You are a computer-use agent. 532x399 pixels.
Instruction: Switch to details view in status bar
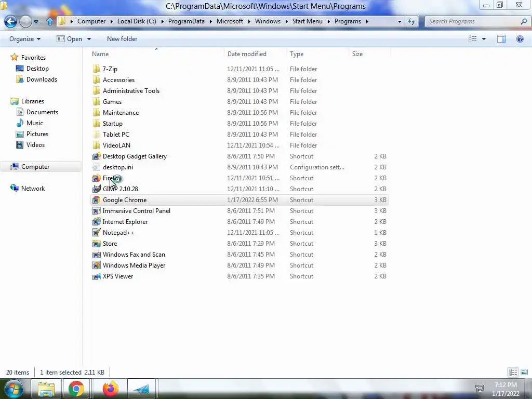pos(513,372)
